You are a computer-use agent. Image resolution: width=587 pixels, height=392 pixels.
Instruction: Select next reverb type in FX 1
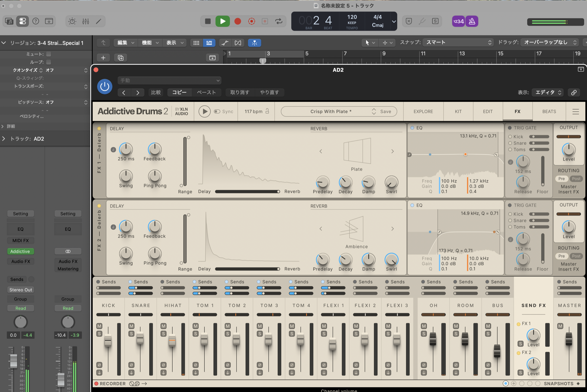(x=392, y=151)
